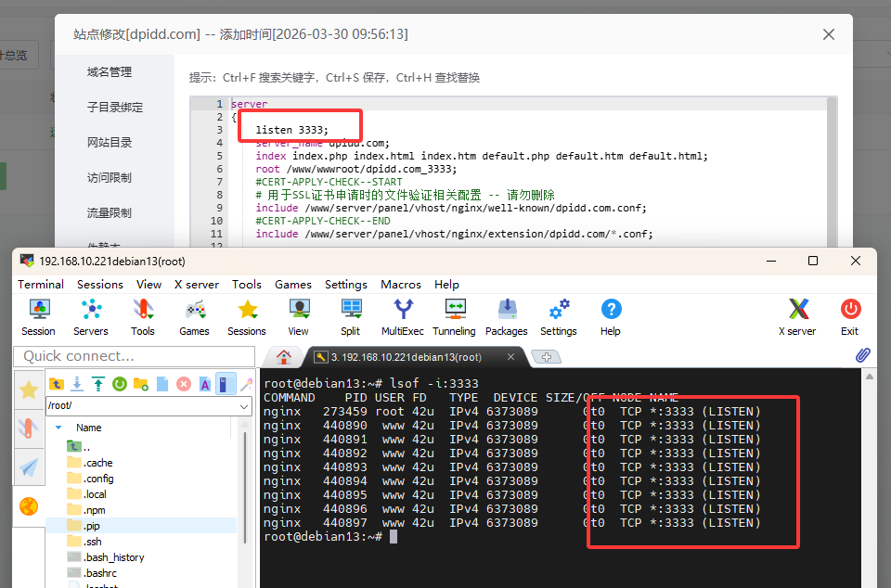Open the Macros menu
The width and height of the screenshot is (891, 588).
[401, 285]
